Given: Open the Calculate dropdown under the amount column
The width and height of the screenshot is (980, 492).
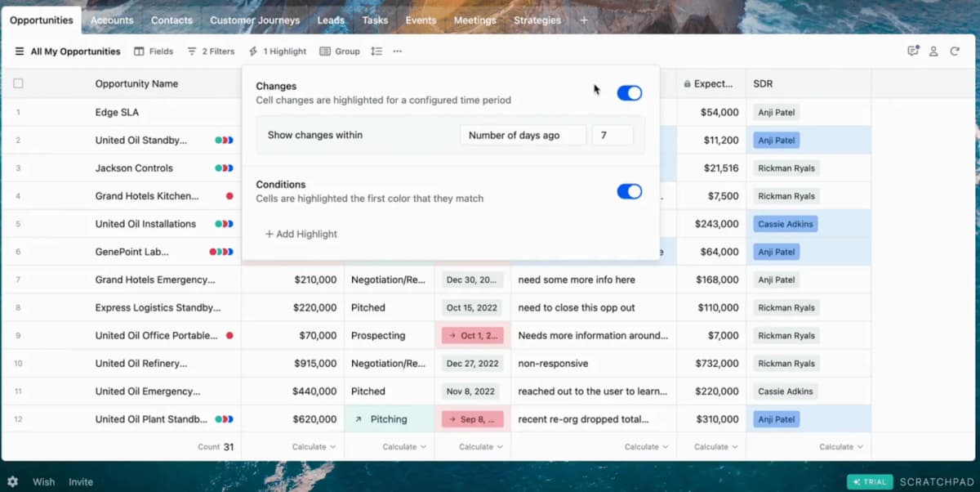Looking at the screenshot, I should [314, 447].
